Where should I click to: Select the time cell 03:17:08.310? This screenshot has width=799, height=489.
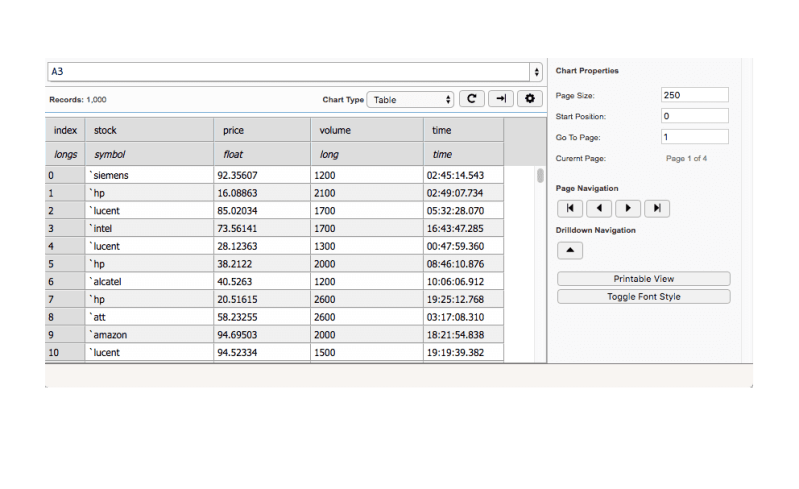(463, 317)
